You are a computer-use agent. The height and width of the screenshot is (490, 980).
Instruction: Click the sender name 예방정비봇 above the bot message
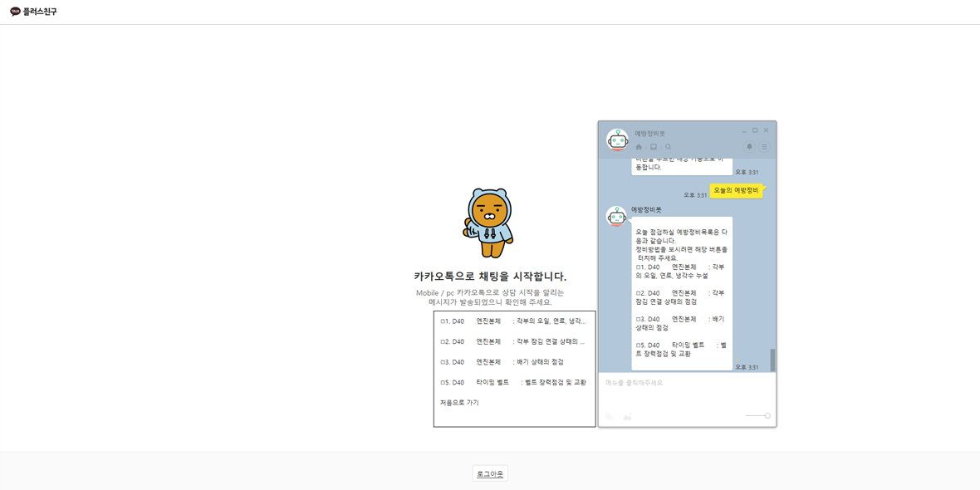(646, 208)
